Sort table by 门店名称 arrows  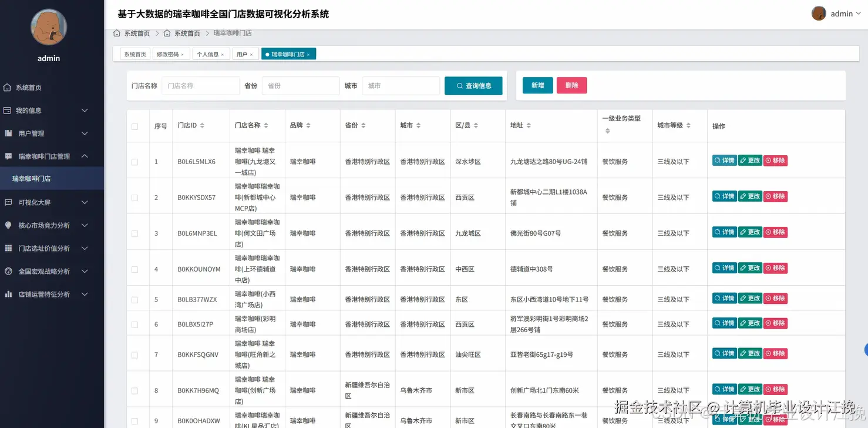point(266,126)
